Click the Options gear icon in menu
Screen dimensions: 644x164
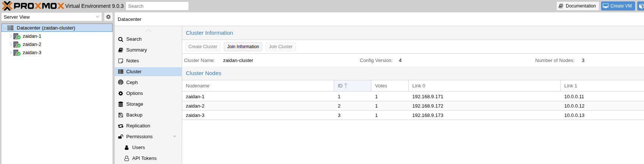click(121, 93)
